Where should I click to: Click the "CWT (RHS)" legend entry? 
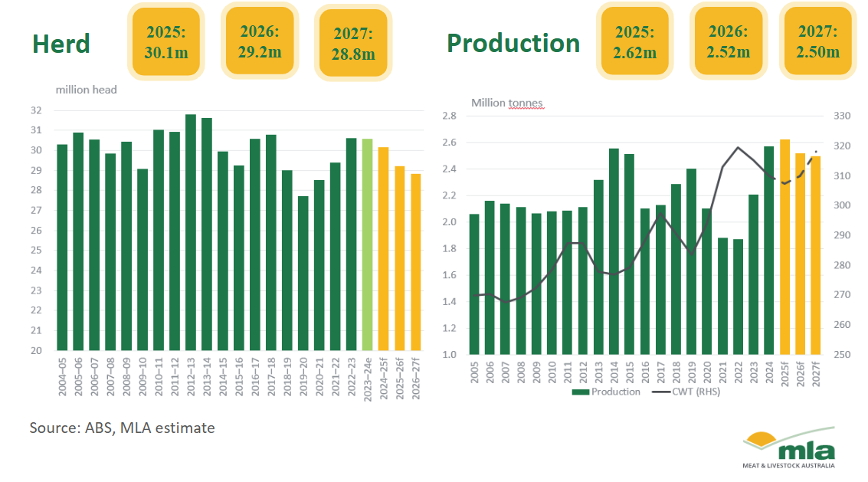click(686, 392)
